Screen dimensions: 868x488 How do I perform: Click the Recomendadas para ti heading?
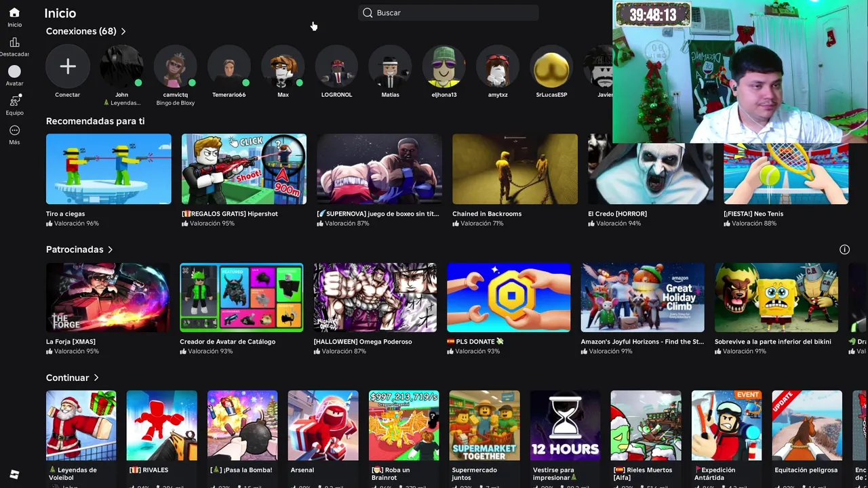pos(95,121)
